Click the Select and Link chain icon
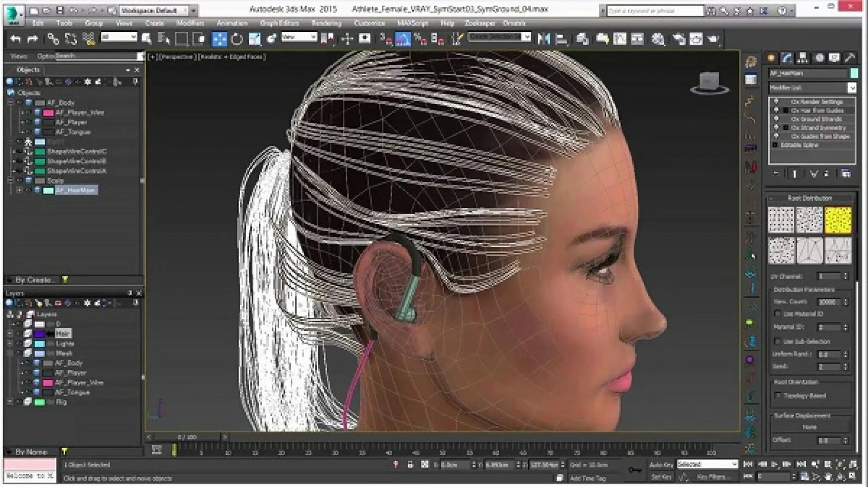The height and width of the screenshot is (487, 868). tap(53, 39)
